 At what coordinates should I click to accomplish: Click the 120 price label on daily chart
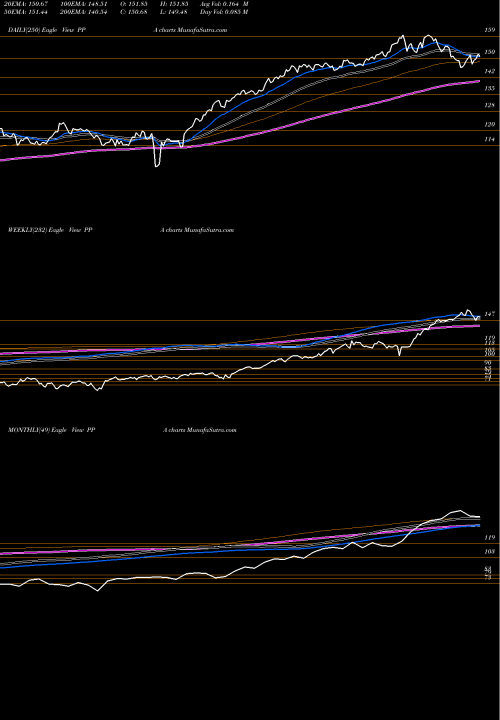coord(490,124)
